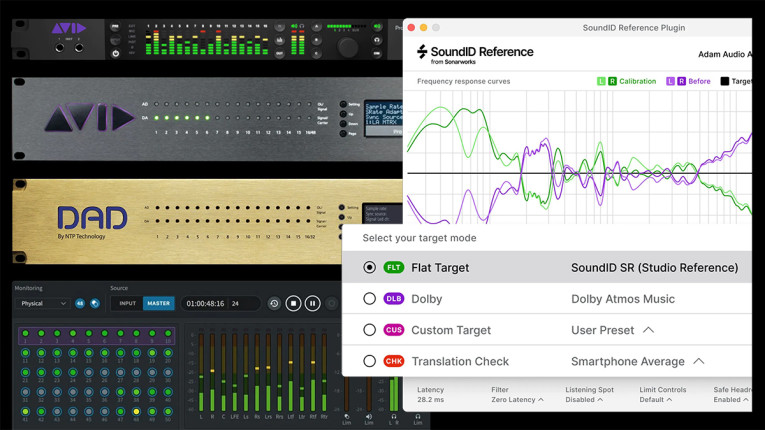Open the Safe Headroom Enabled menu
This screenshot has width=765, height=430.
click(x=731, y=400)
